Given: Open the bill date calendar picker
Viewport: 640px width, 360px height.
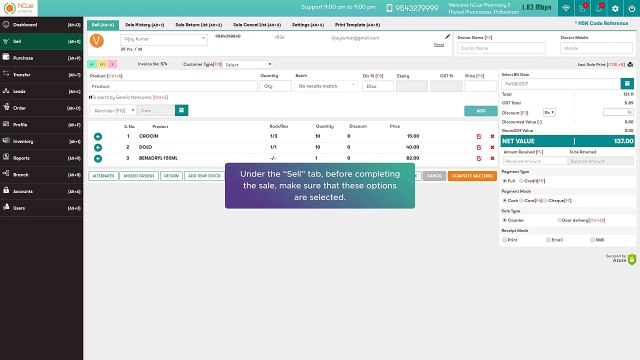Looking at the screenshot, I should 627,84.
